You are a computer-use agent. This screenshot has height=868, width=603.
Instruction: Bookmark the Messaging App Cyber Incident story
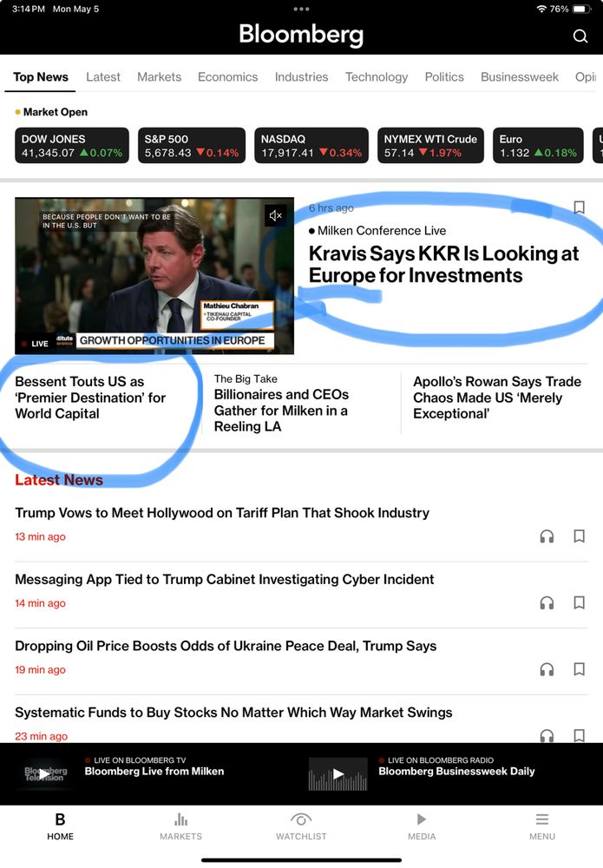pos(580,602)
